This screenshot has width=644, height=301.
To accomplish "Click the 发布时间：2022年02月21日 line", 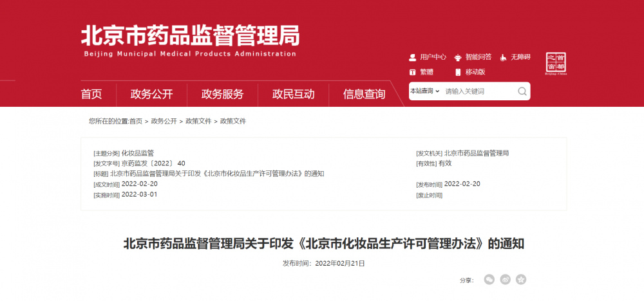I will click(x=324, y=263).
